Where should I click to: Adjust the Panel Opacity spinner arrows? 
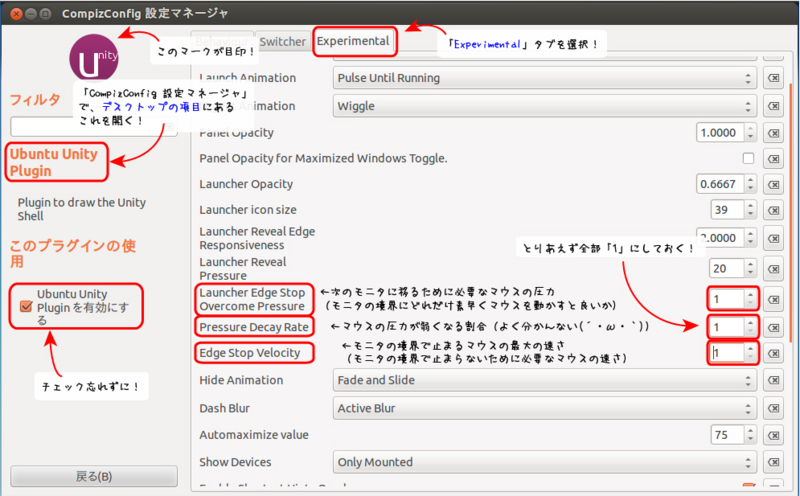(x=750, y=133)
